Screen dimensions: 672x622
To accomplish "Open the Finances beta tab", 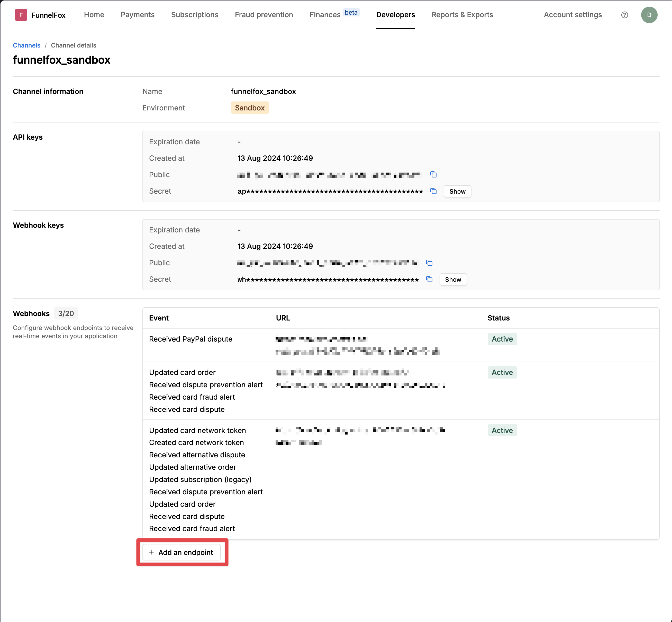I will coord(325,15).
